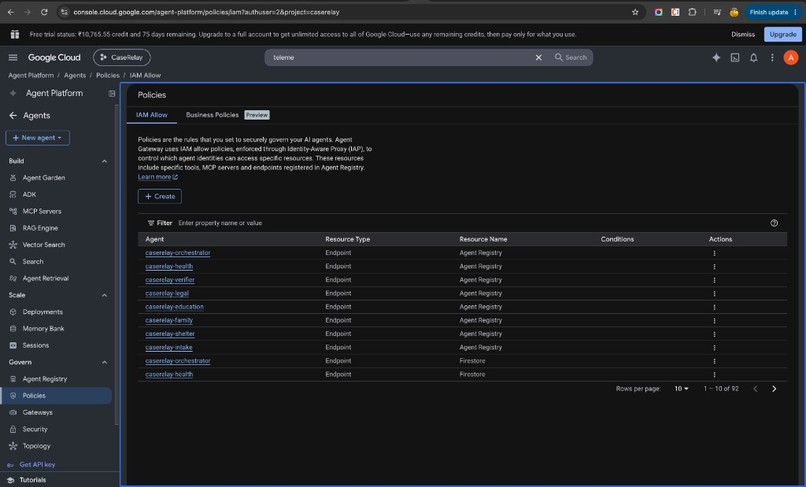The image size is (806, 487).
Task: Open the main navigation hamburger menu
Action: tap(13, 58)
